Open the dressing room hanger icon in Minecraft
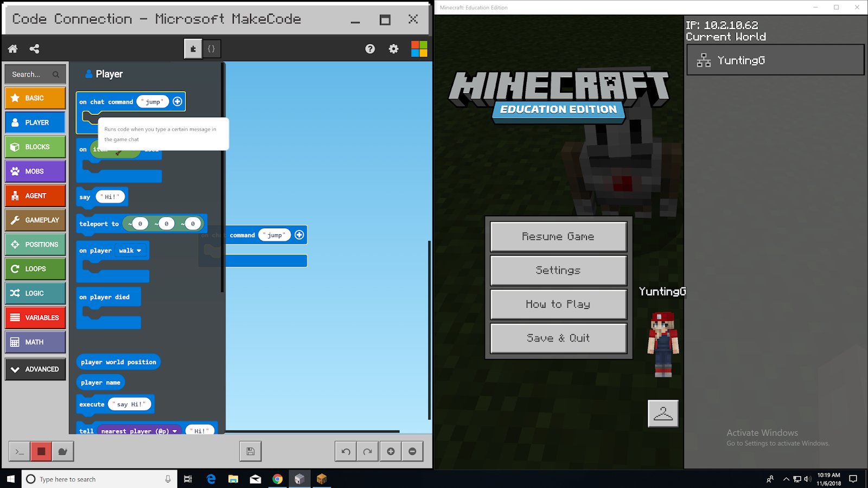The height and width of the screenshot is (488, 868). [x=662, y=413]
